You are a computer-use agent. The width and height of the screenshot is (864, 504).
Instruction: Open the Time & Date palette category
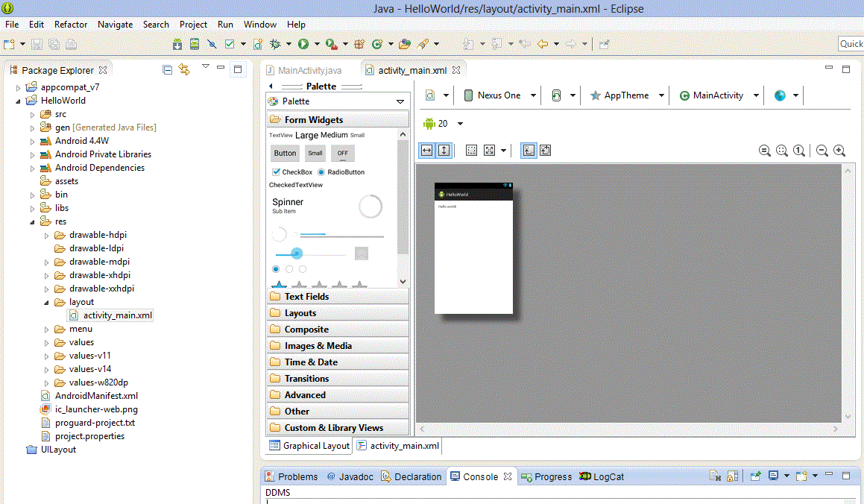(x=338, y=362)
